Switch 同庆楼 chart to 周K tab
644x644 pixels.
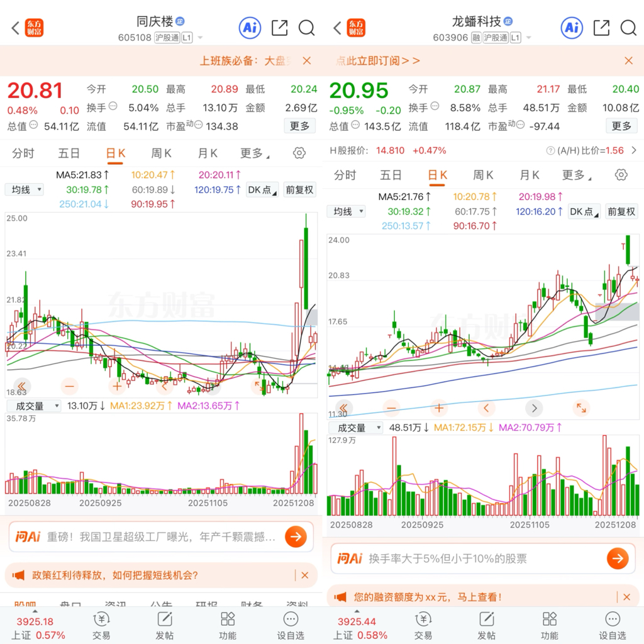162,153
